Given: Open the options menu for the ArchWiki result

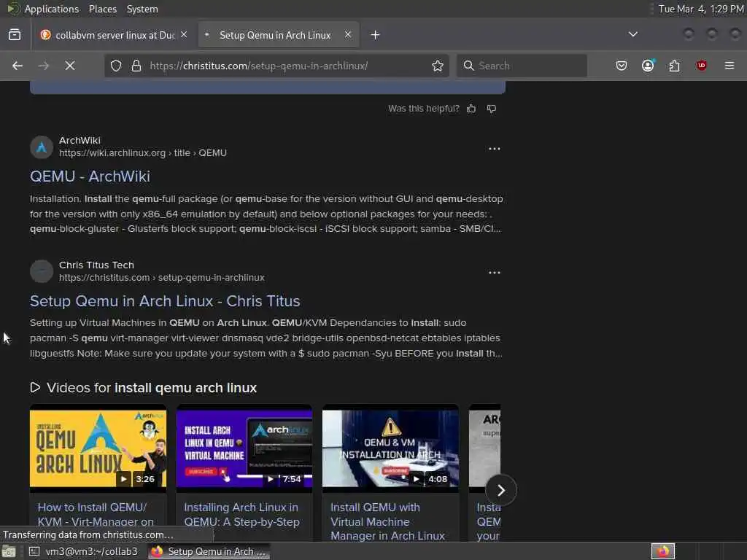Looking at the screenshot, I should (x=495, y=149).
